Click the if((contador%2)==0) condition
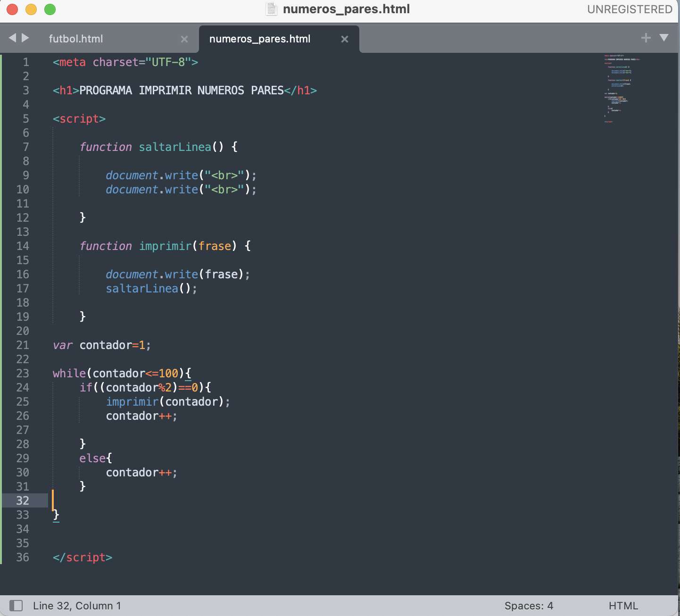The width and height of the screenshot is (680, 616). tap(145, 388)
